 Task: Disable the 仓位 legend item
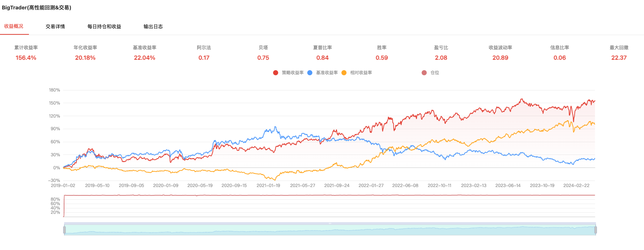[424, 73]
